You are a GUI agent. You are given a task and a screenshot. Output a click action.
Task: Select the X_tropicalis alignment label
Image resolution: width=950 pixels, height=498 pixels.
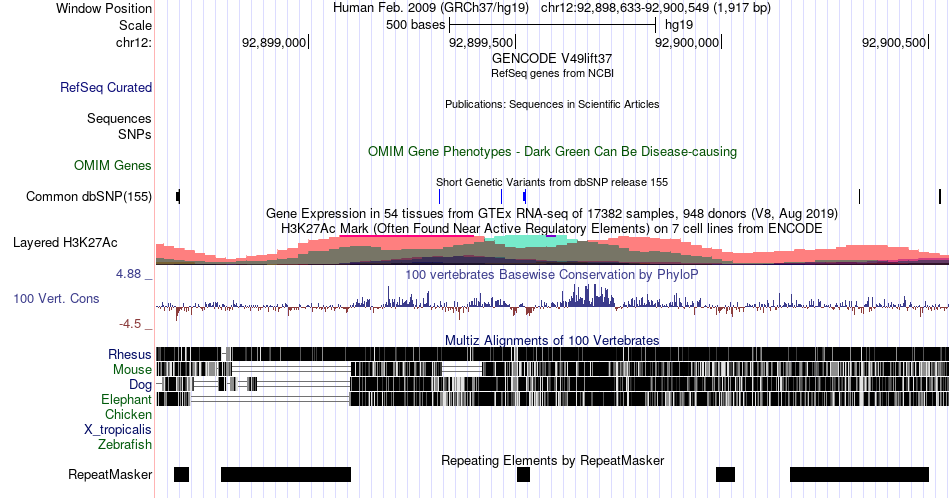coord(118,430)
